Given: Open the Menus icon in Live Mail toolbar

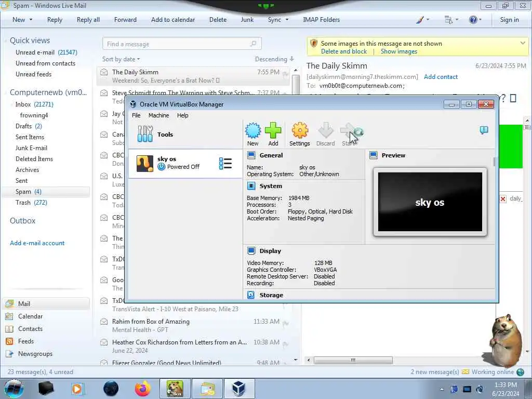Looking at the screenshot, I should pos(448,20).
